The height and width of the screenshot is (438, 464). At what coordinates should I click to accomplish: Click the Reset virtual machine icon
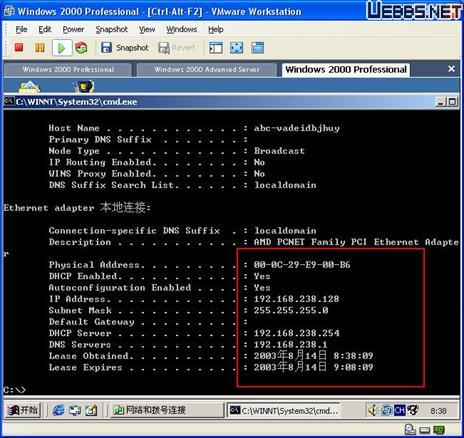click(x=81, y=48)
